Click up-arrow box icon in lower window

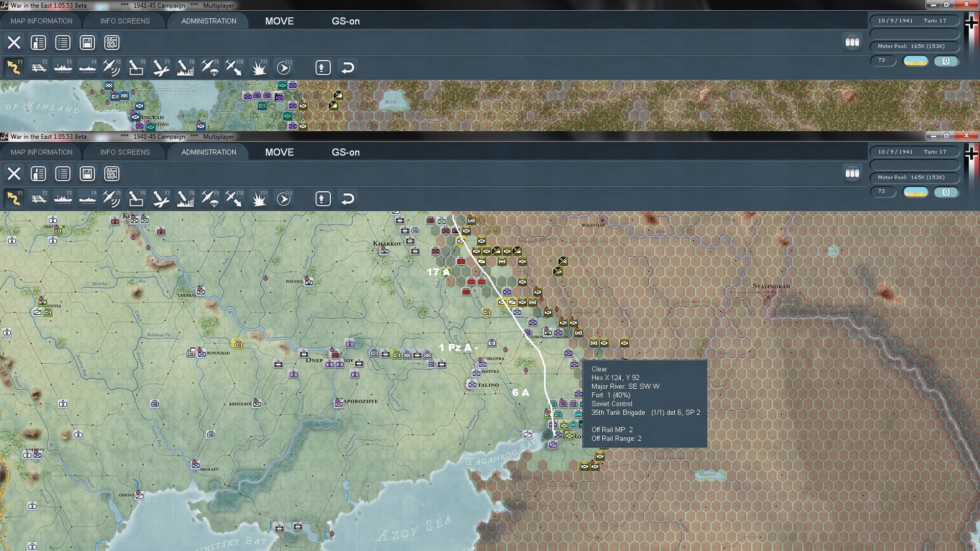pos(323,198)
